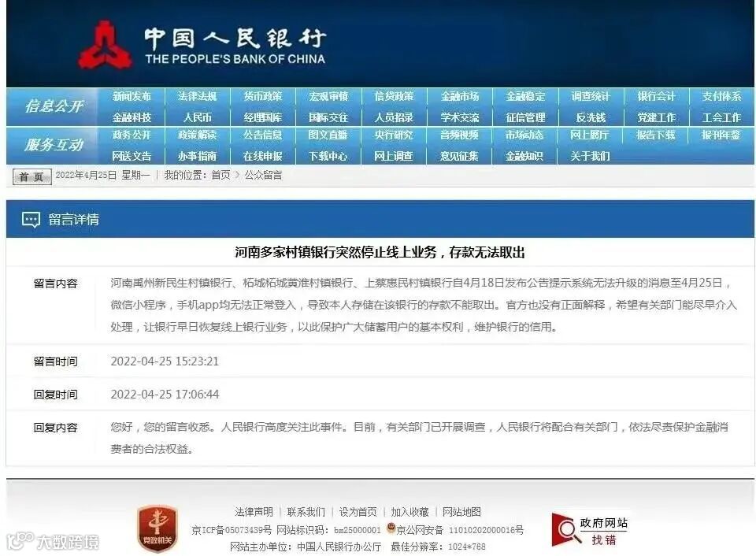Image resolution: width=756 pixels, height=556 pixels.
Task: Click the 留言时间 value 2022-04-25 15:23:21
Action: (x=165, y=361)
